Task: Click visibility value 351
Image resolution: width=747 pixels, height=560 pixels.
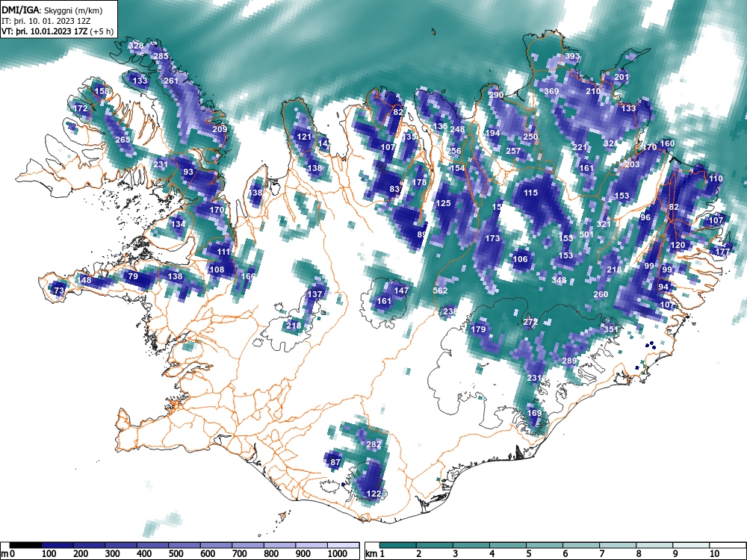Action: pos(611,329)
